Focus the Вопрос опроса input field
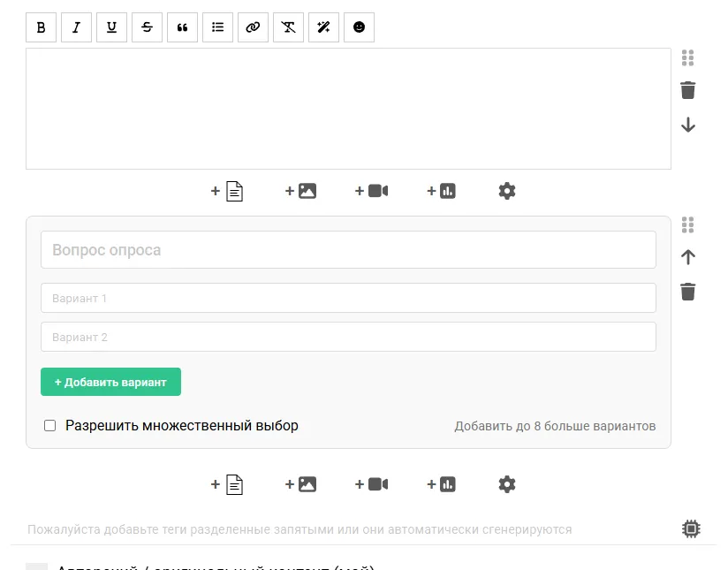The image size is (728, 570). click(x=348, y=250)
